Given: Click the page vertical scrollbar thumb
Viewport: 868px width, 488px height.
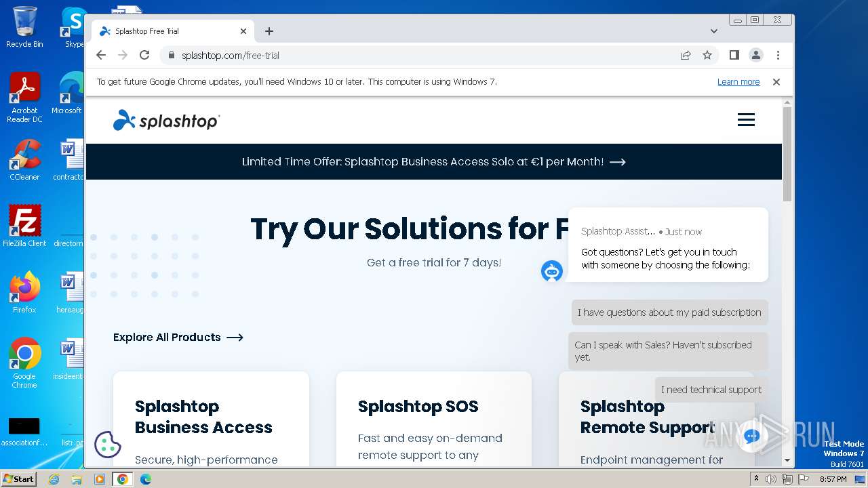Looking at the screenshot, I should [x=787, y=154].
